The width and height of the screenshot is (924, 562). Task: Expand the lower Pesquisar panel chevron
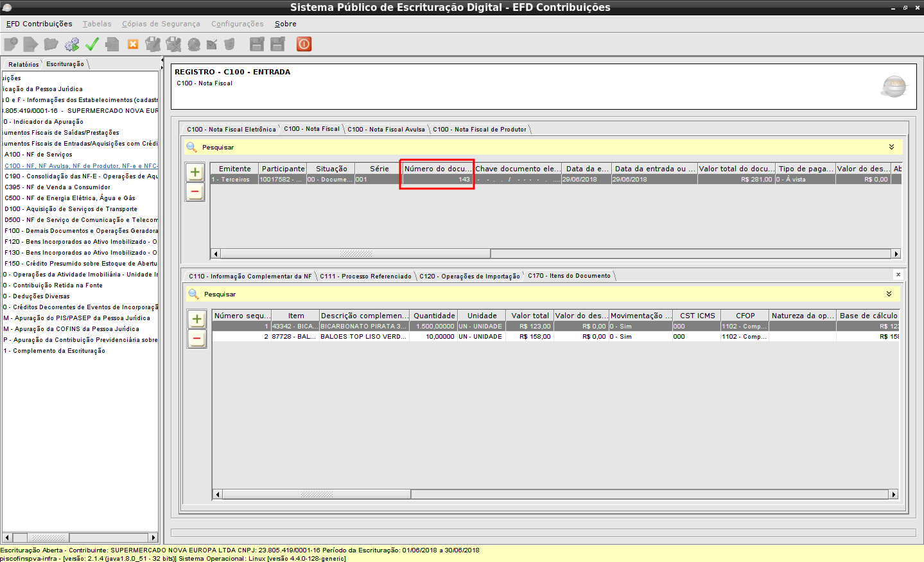(x=889, y=294)
